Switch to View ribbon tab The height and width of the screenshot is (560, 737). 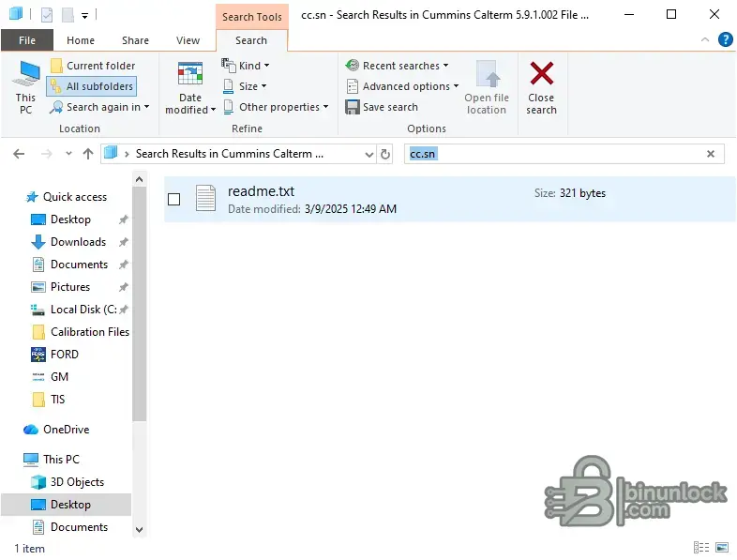pyautogui.click(x=188, y=40)
